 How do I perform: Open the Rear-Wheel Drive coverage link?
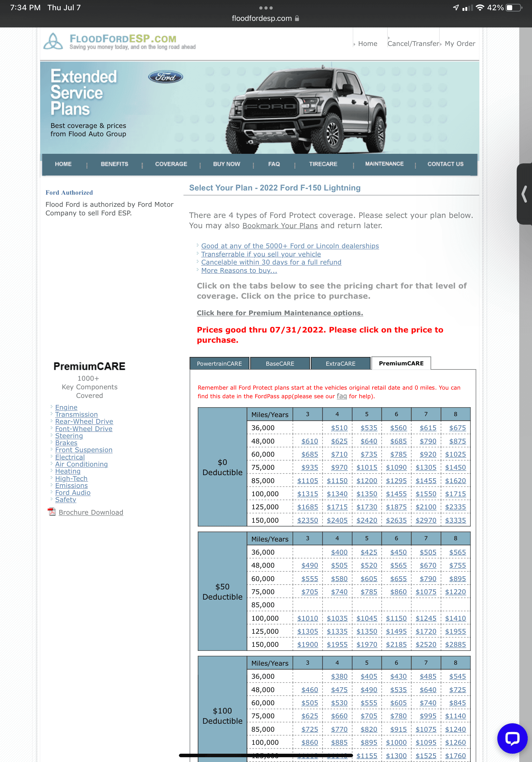tap(84, 422)
